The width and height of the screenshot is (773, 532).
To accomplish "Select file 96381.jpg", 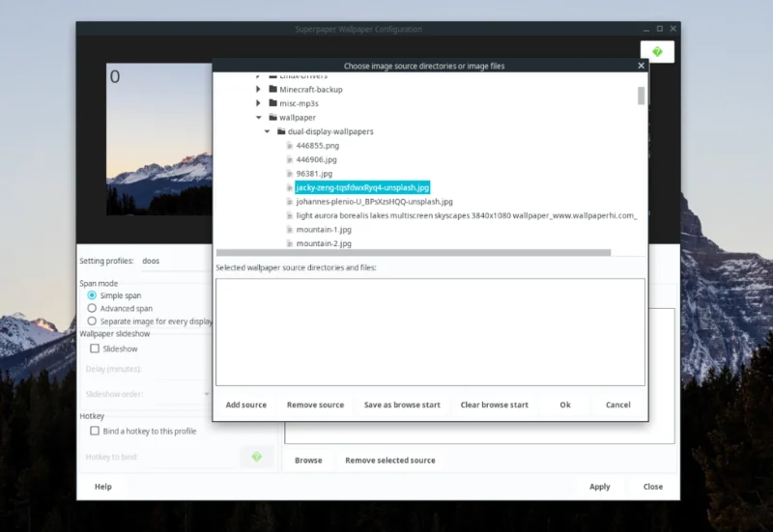I will click(314, 174).
